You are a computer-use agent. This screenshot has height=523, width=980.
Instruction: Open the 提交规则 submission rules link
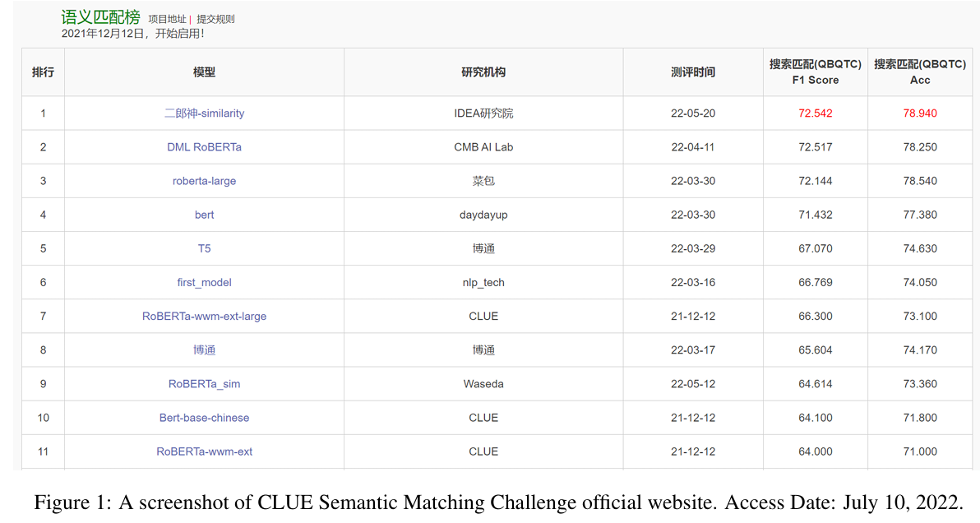pos(215,20)
